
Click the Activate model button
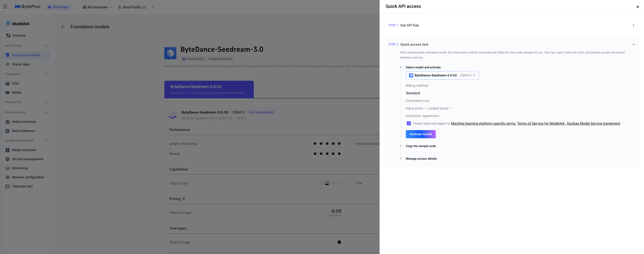coord(421,134)
